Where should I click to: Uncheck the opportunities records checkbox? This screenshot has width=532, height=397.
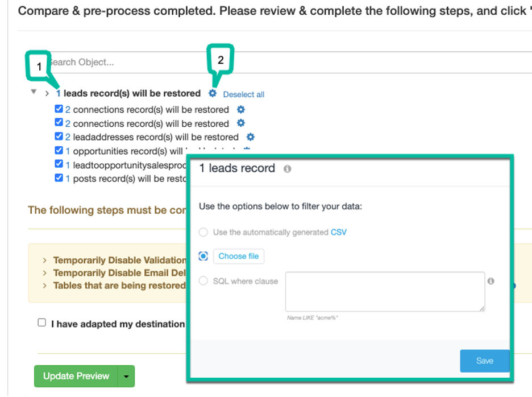59,150
